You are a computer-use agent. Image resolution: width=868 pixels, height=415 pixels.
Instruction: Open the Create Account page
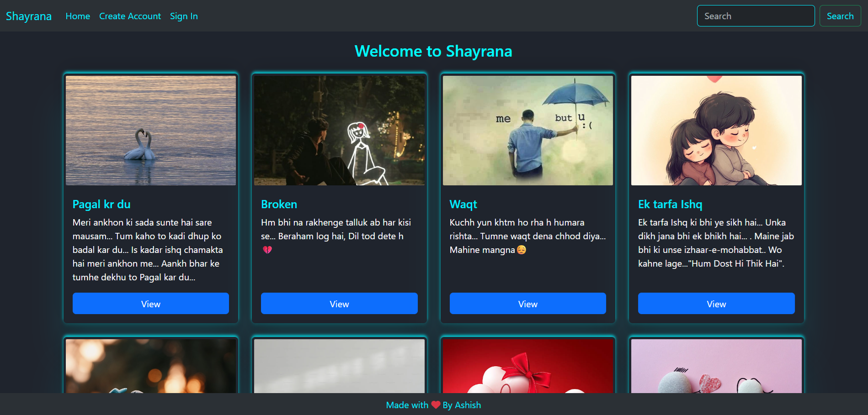pyautogui.click(x=130, y=16)
